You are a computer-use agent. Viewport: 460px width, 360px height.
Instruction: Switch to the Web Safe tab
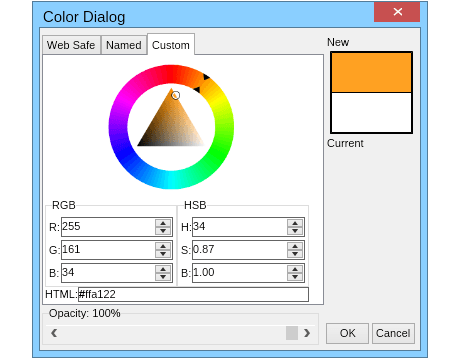[71, 45]
